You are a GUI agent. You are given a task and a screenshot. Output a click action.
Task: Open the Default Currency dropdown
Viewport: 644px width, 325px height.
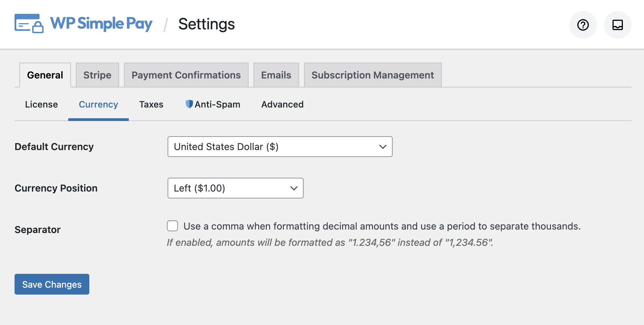279,147
